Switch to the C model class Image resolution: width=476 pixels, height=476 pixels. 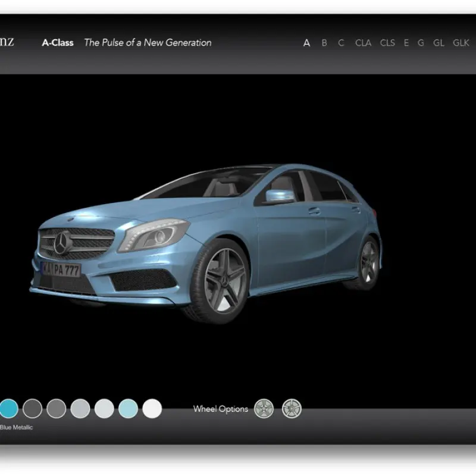click(341, 43)
